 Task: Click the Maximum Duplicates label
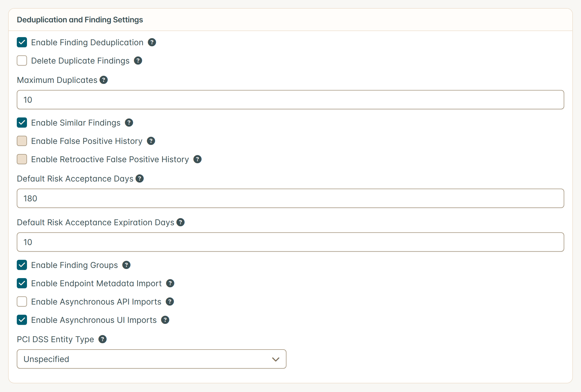coord(57,80)
